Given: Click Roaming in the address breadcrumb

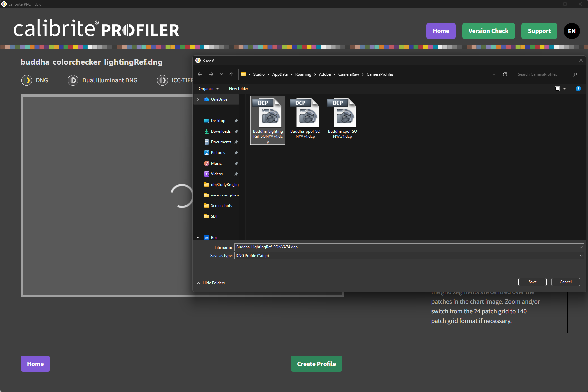Looking at the screenshot, I should tap(303, 74).
